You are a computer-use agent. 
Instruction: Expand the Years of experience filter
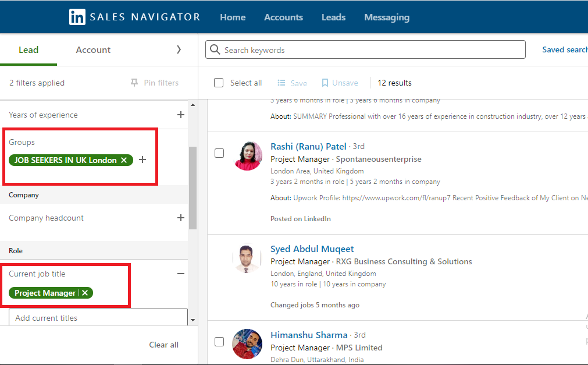coord(181,115)
